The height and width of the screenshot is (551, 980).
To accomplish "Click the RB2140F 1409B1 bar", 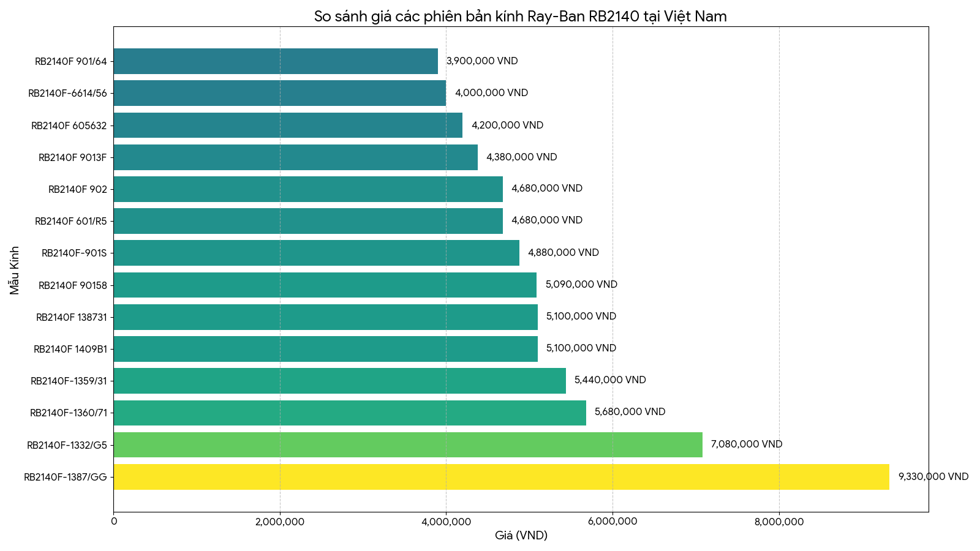I will pyautogui.click(x=325, y=349).
